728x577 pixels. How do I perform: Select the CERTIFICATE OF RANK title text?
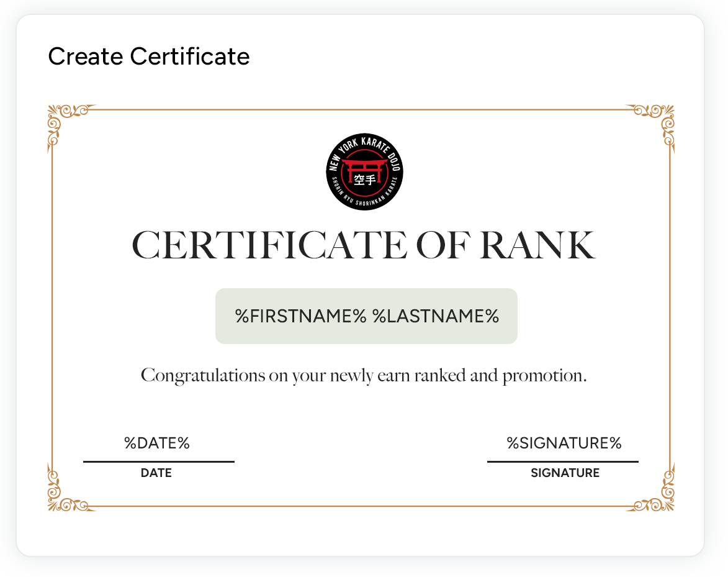click(x=364, y=246)
